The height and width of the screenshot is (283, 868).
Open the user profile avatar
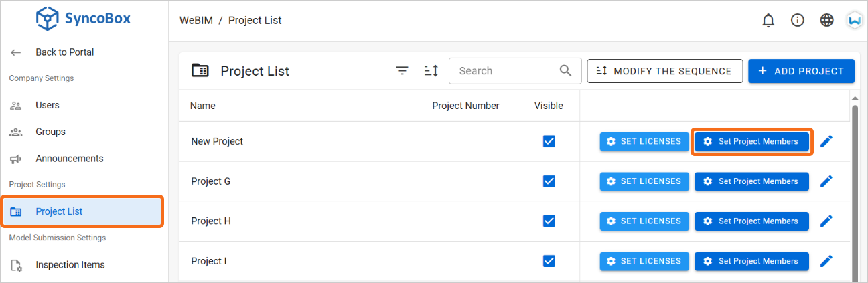[855, 20]
